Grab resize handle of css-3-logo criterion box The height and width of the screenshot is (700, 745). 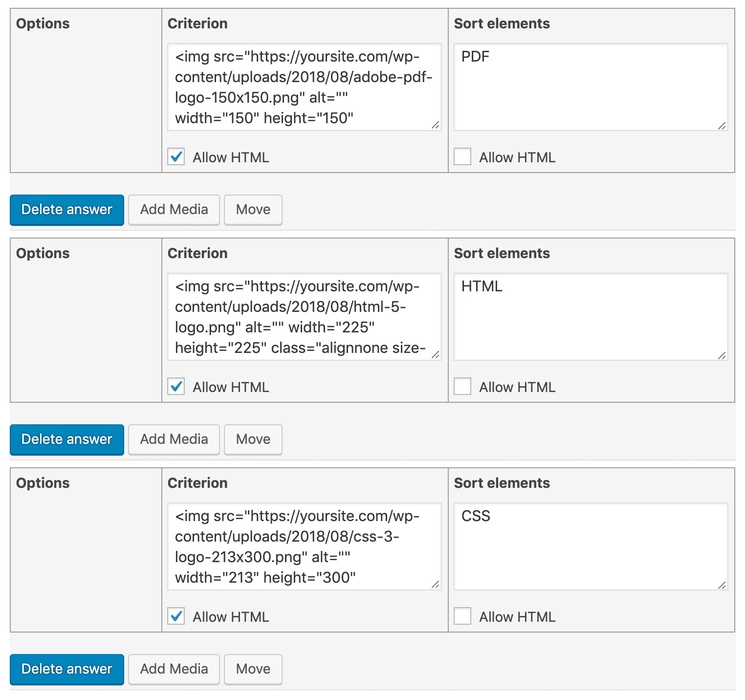click(x=435, y=585)
